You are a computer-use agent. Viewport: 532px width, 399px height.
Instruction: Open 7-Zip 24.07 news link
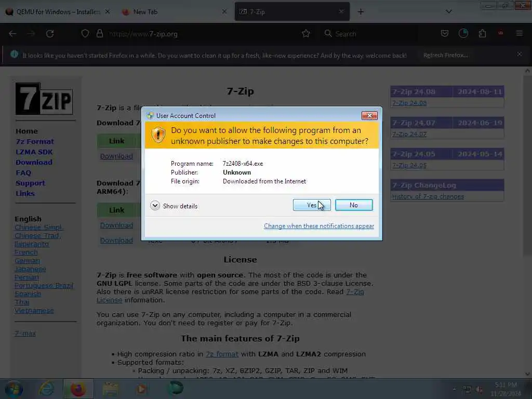(x=409, y=134)
